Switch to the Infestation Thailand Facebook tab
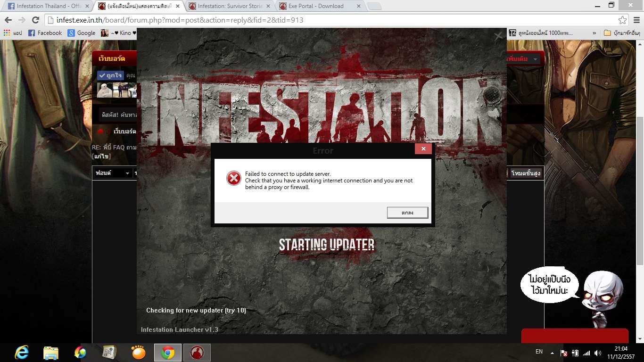This screenshot has width=644, height=362. 45,6
